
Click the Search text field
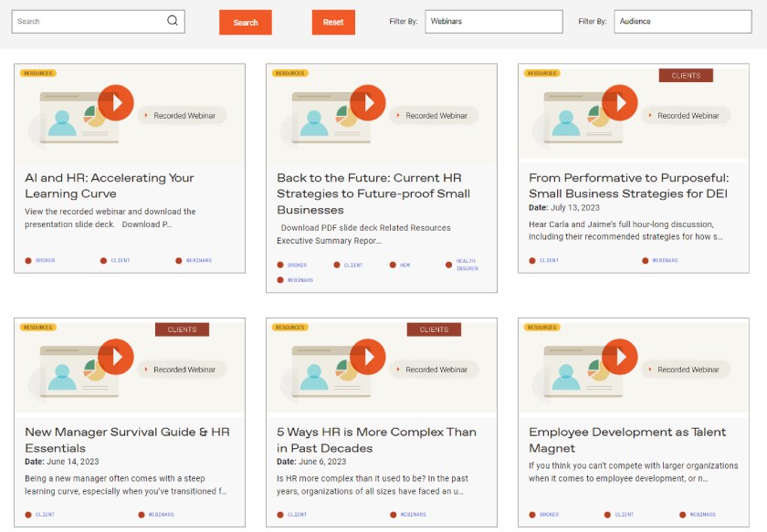(99, 22)
